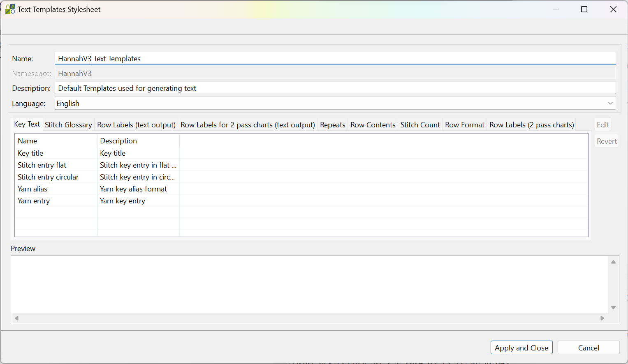Switch to the Stitch Glossary tab
The width and height of the screenshot is (628, 364).
pos(68,125)
